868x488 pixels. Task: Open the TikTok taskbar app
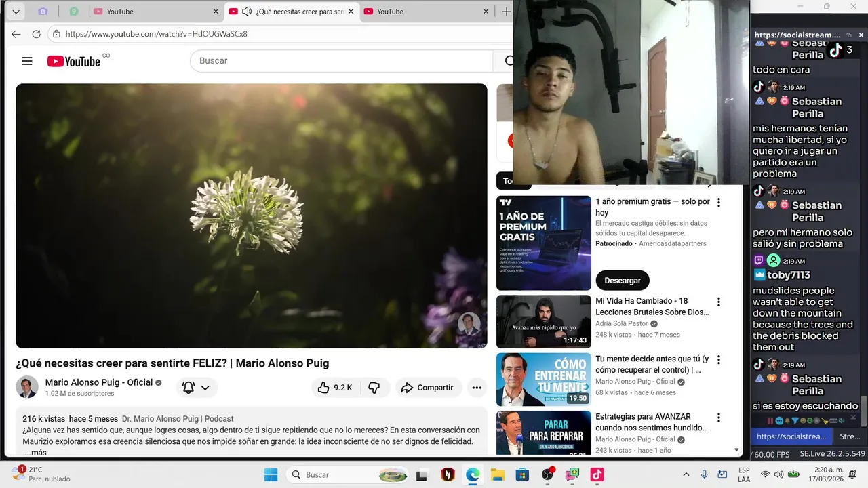coord(597,474)
